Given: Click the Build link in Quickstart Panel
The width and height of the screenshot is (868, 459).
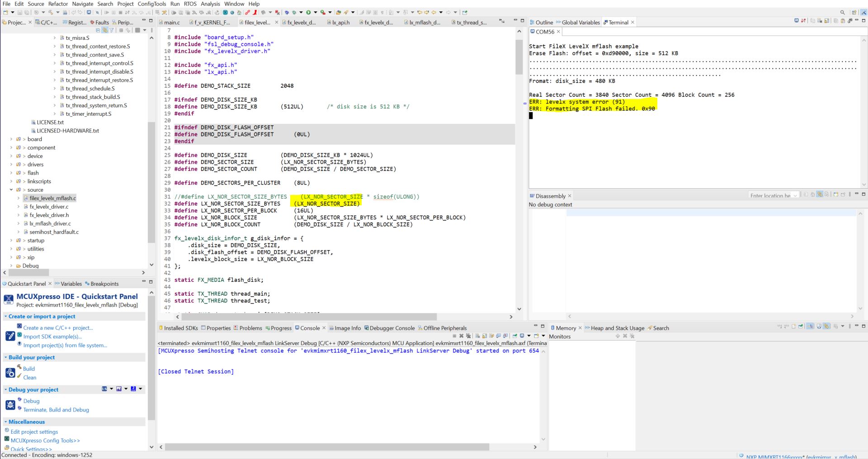Looking at the screenshot, I should (x=29, y=369).
